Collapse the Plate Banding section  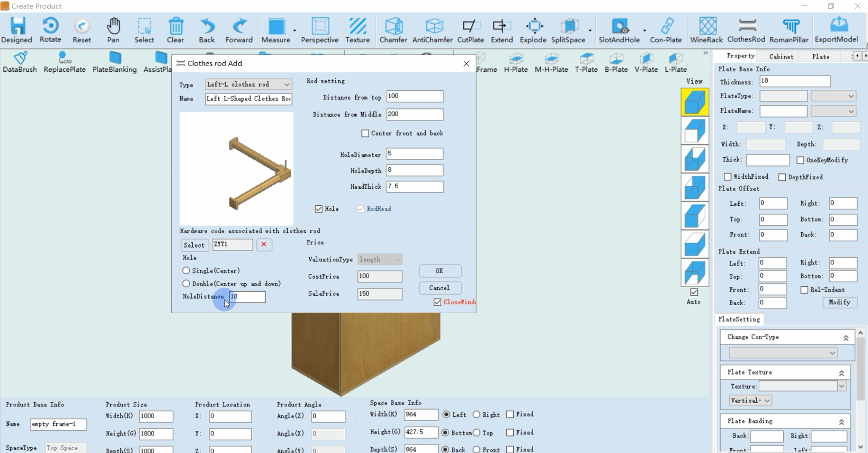point(841,422)
